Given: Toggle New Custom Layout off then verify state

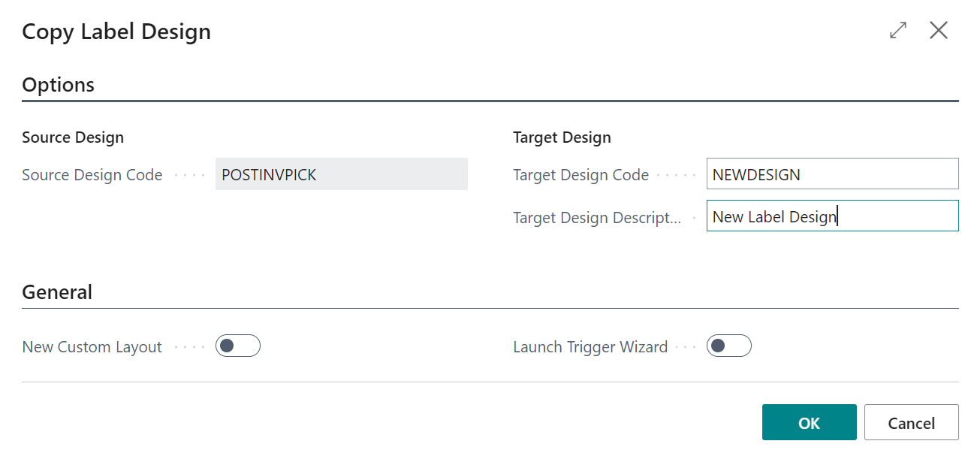Looking at the screenshot, I should click(238, 346).
